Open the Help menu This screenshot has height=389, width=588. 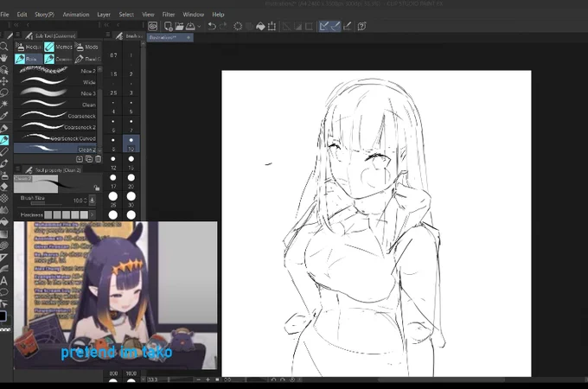click(x=218, y=14)
